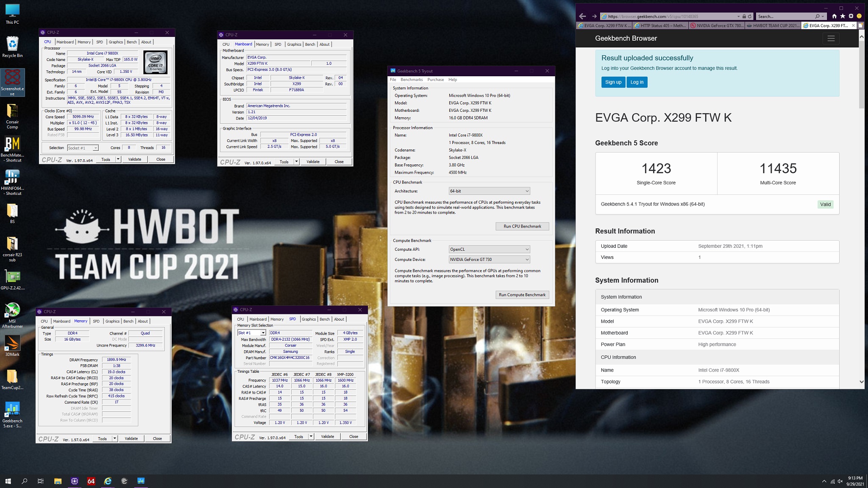Open the Geekbench 5 Help menu

click(x=453, y=80)
